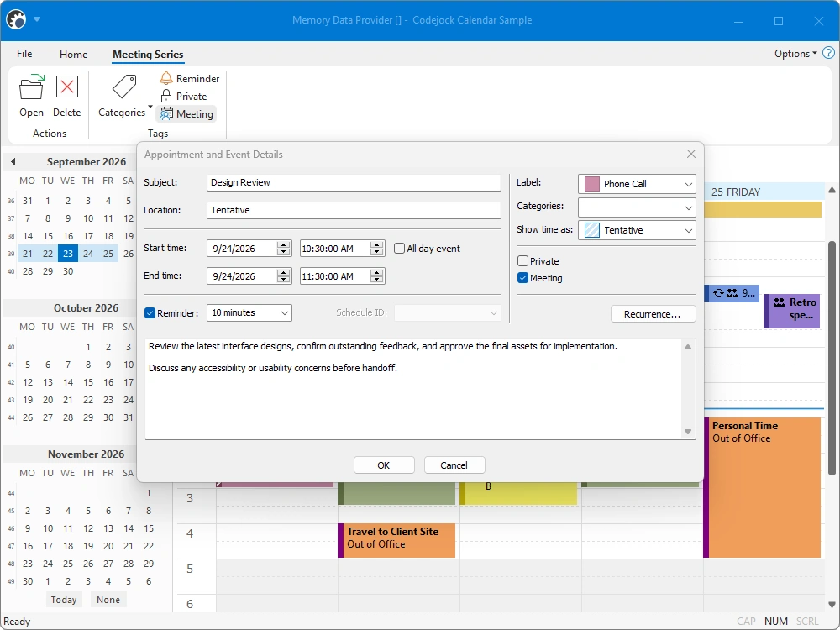The height and width of the screenshot is (630, 840).
Task: Open the Recurrence settings button
Action: coord(653,314)
